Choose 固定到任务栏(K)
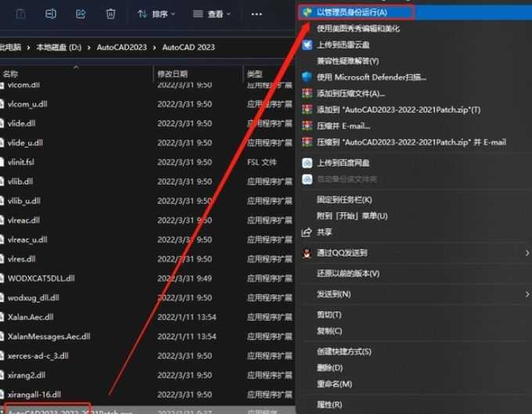 point(344,200)
